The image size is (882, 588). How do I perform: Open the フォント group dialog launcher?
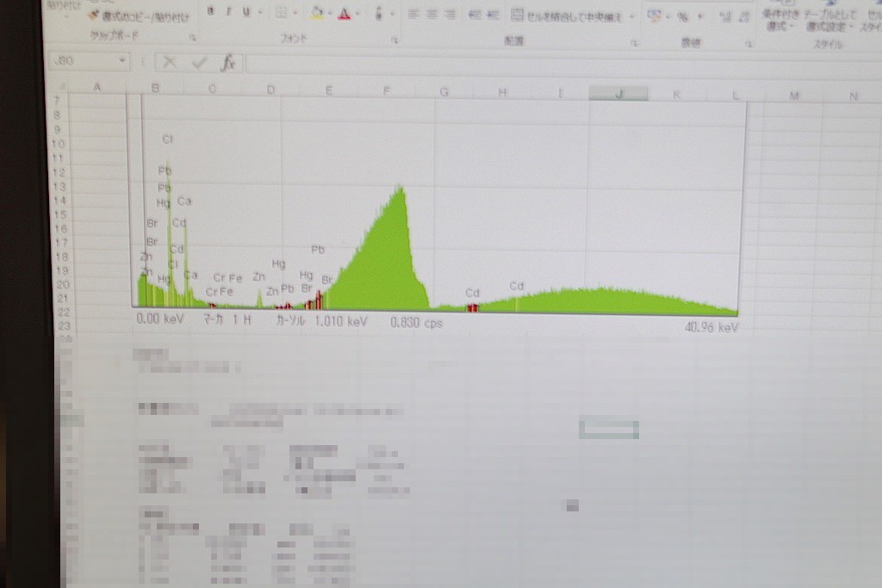point(394,40)
